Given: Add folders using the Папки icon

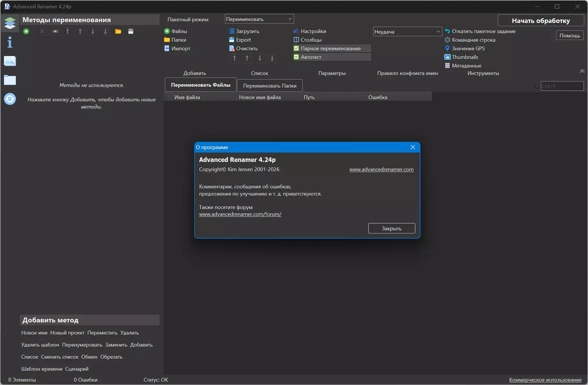Looking at the screenshot, I should coord(167,40).
